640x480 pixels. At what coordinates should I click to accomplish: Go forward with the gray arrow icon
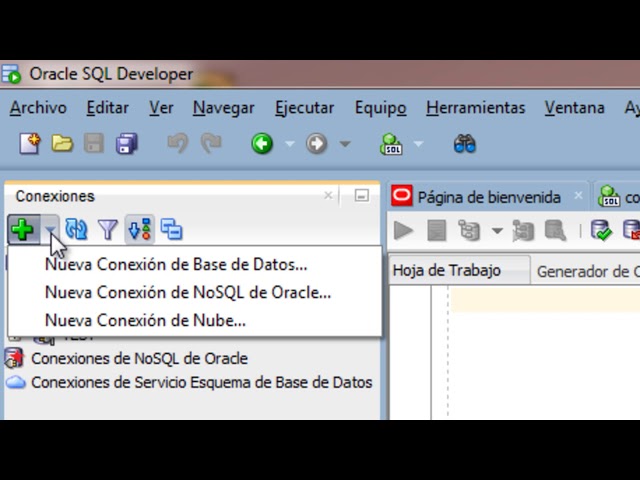click(317, 143)
